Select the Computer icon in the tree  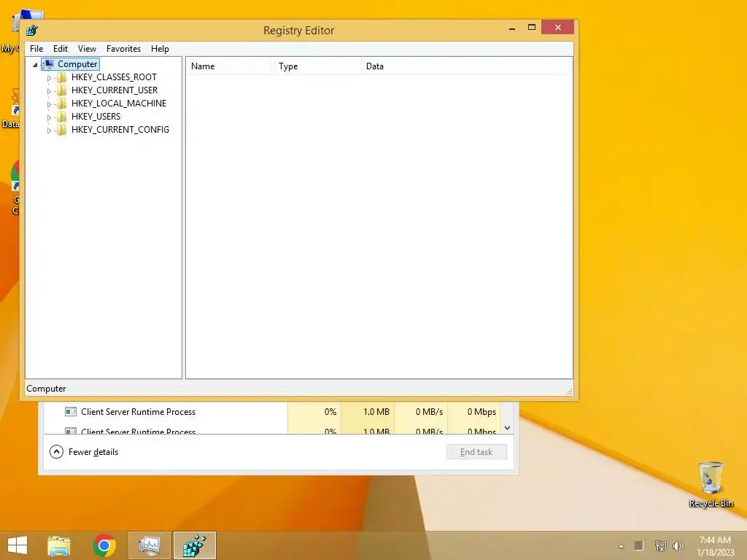[48, 64]
